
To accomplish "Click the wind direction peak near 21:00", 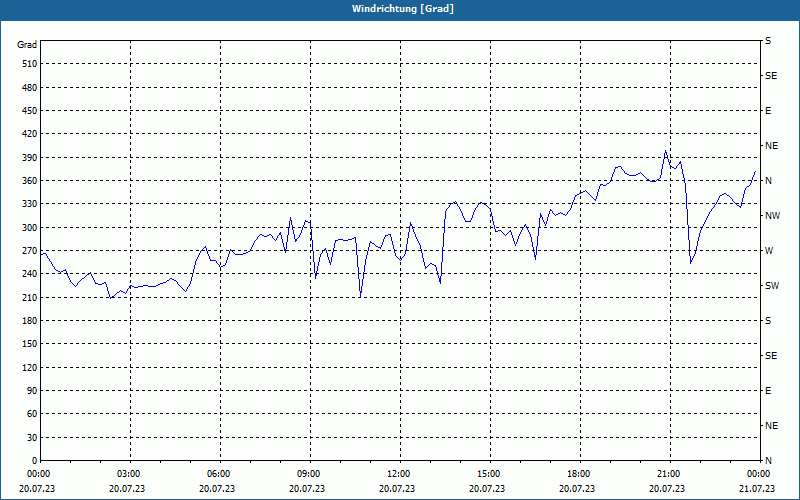I will coord(665,151).
